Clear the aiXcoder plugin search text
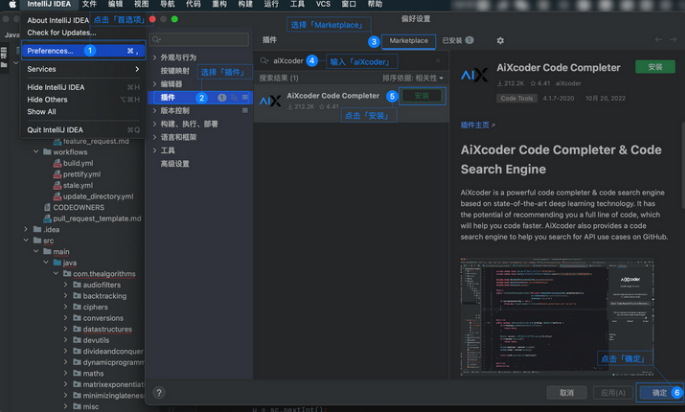This screenshot has height=412, width=685. click(438, 61)
